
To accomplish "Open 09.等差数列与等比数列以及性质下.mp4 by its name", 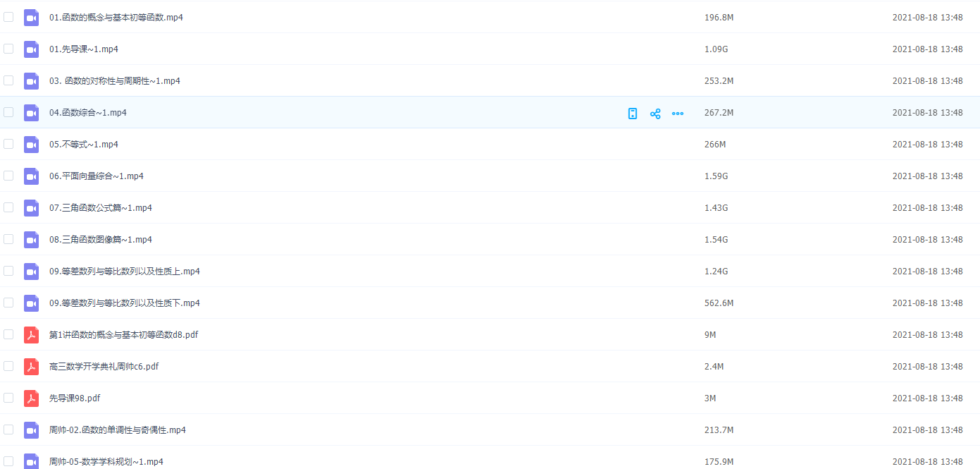I will tap(124, 303).
